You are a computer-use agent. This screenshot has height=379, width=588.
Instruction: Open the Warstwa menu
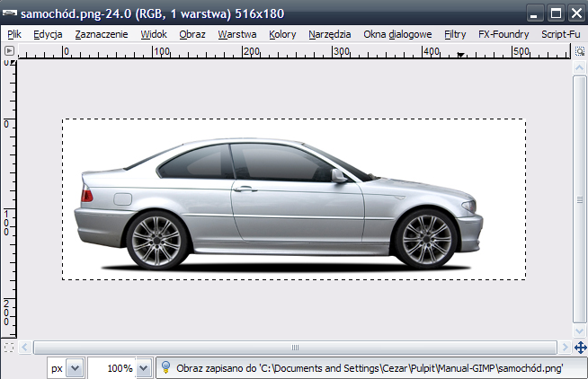tap(237, 34)
